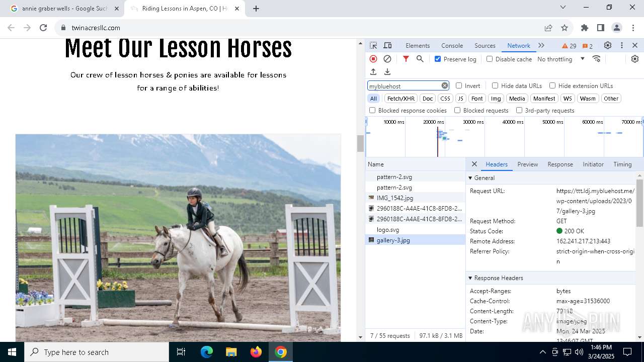The height and width of the screenshot is (362, 644).
Task: Open Firefox from taskbar
Action: [x=256, y=352]
